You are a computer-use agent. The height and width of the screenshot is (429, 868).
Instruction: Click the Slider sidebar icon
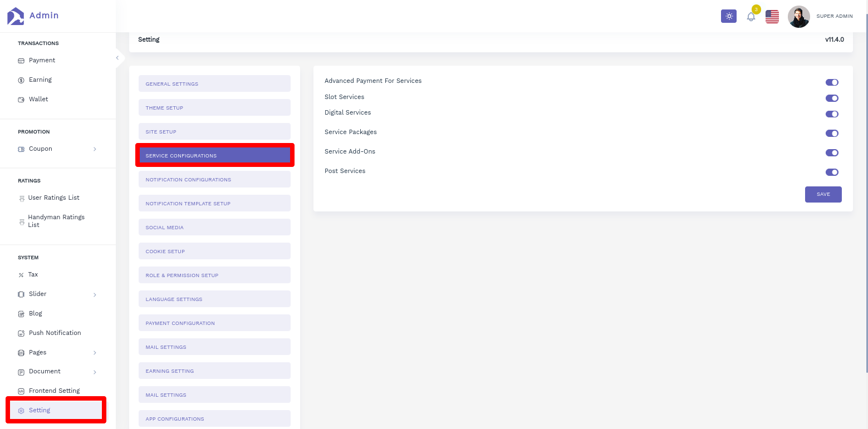[21, 294]
